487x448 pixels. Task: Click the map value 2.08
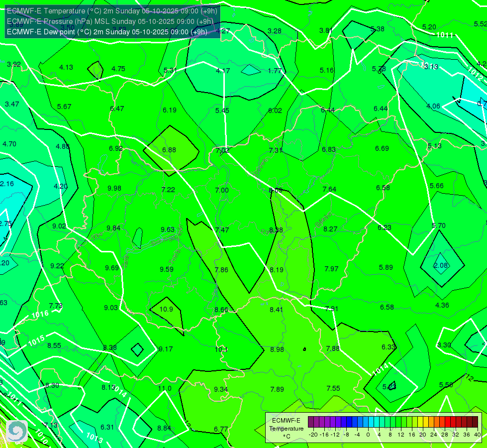(x=440, y=265)
